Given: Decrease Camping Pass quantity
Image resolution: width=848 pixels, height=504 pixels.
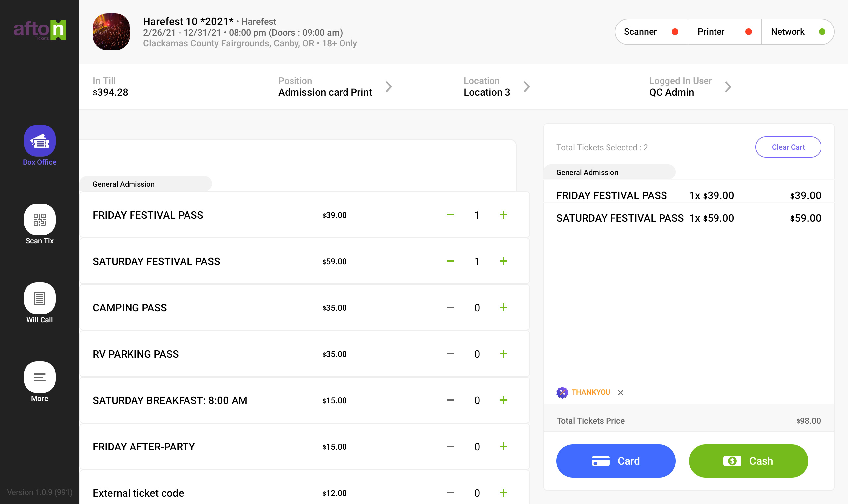Looking at the screenshot, I should pyautogui.click(x=450, y=307).
